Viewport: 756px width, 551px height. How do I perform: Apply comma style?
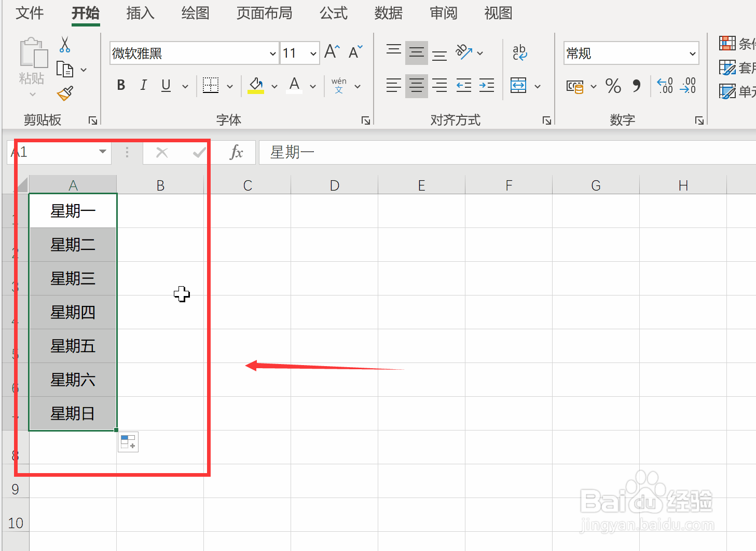coord(637,86)
